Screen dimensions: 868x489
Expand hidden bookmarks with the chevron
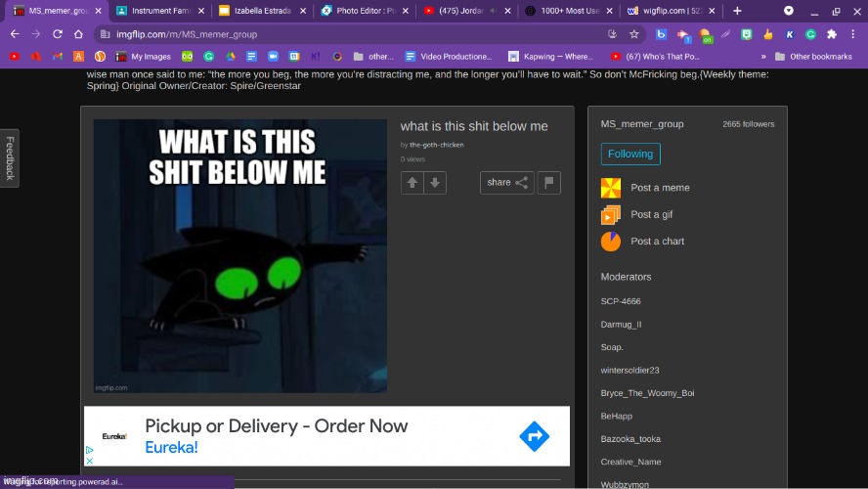pyautogui.click(x=764, y=57)
